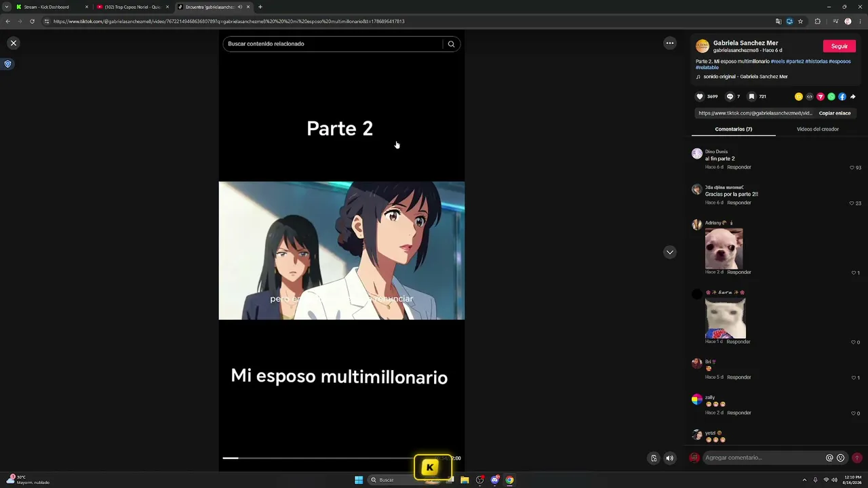The width and height of the screenshot is (868, 488).
Task: Go back to the previous page
Action: coord(7,22)
